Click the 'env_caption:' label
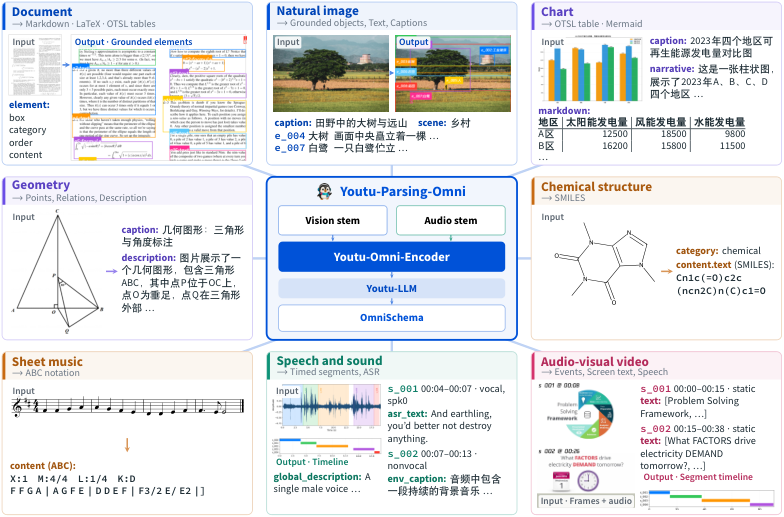 pos(416,478)
